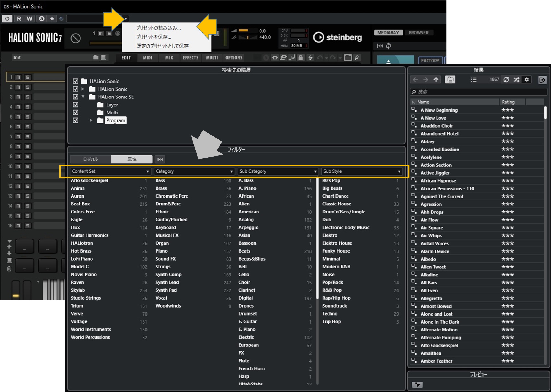Viewport: 551px width, 392px height.
Task: Click the load folder icon beside Init
Action: pos(96,57)
